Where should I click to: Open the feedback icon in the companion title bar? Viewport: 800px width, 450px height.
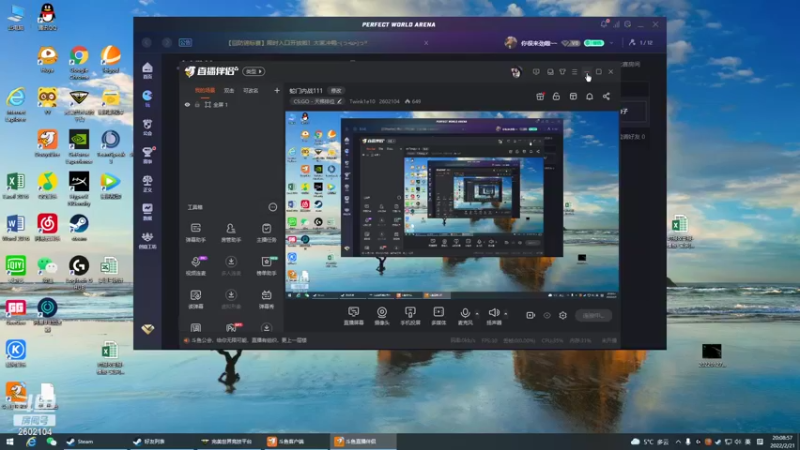[536, 72]
